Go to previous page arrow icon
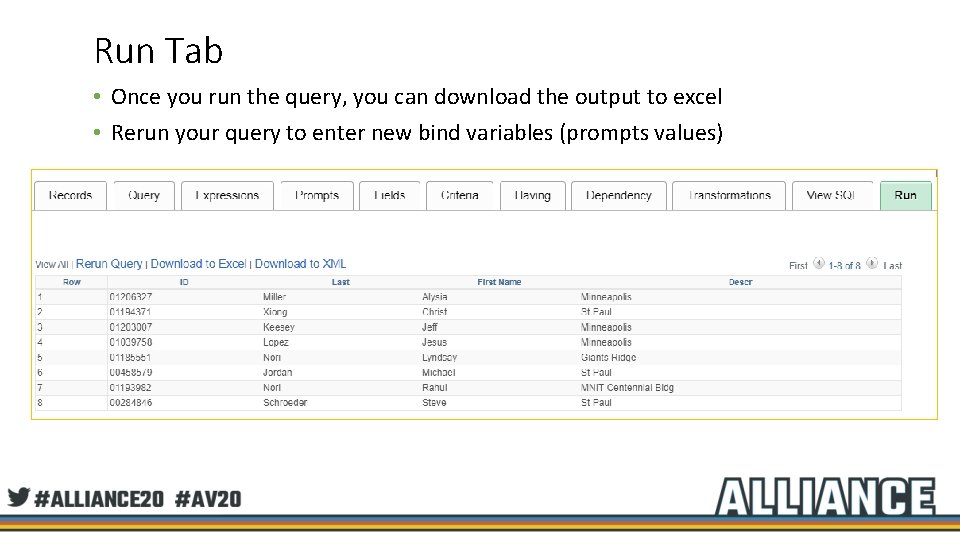 819,263
